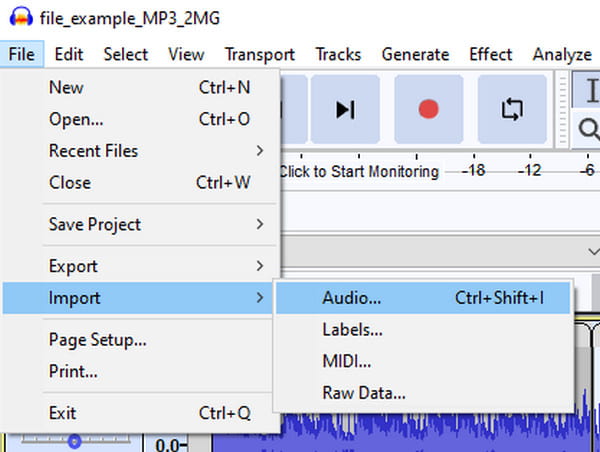Expand the Save Project submenu

click(x=140, y=225)
